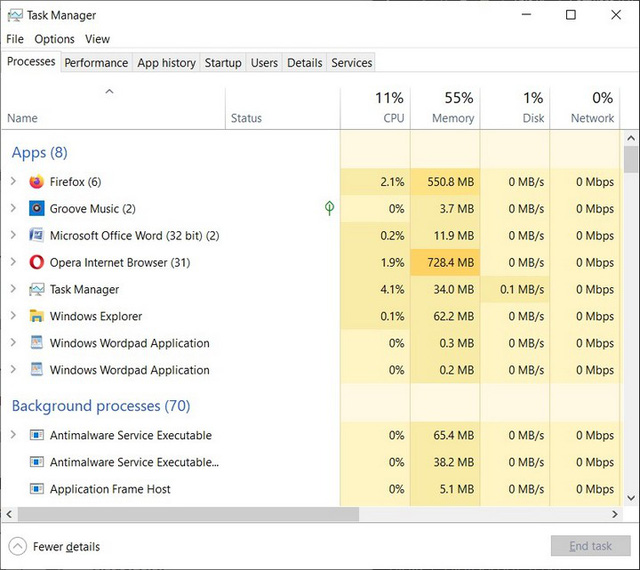This screenshot has width=640, height=570.
Task: Switch to the Performance tab
Action: point(96,63)
